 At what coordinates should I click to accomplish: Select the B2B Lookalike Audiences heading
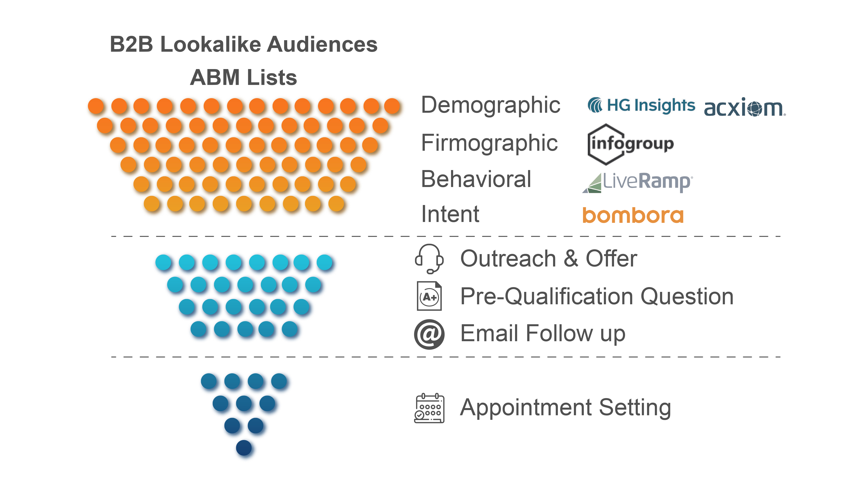click(244, 45)
